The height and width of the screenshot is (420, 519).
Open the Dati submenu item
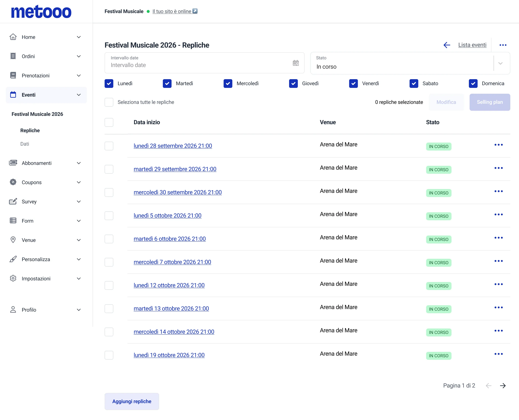pyautogui.click(x=25, y=144)
